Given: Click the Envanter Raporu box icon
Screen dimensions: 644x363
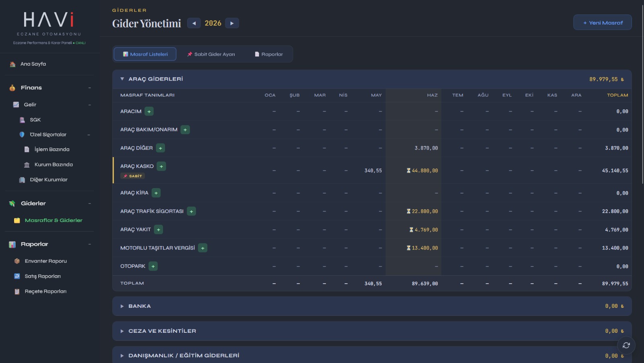Looking at the screenshot, I should [17, 261].
